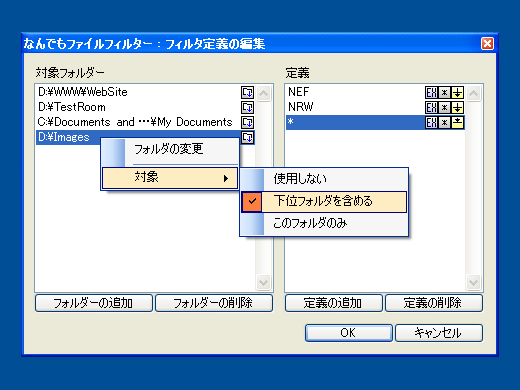Select このフォルダのみ in submenu
Viewport: 520px width, 390px height.
click(x=324, y=223)
